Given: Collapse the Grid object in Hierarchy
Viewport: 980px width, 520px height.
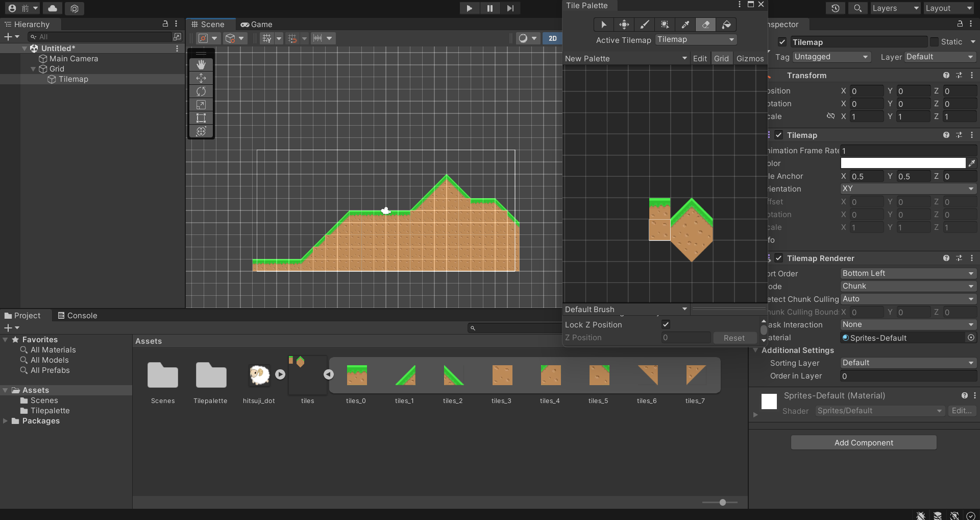Looking at the screenshot, I should [x=34, y=69].
